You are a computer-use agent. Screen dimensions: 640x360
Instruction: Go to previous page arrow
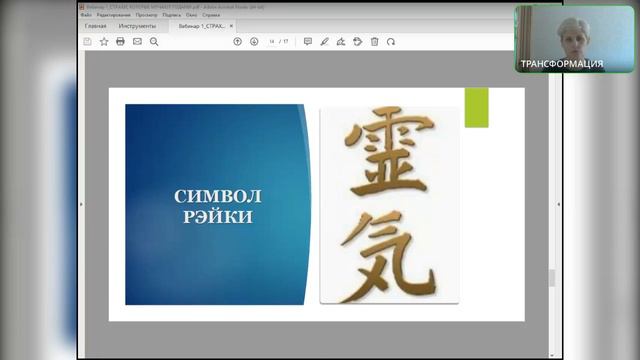coord(238,42)
